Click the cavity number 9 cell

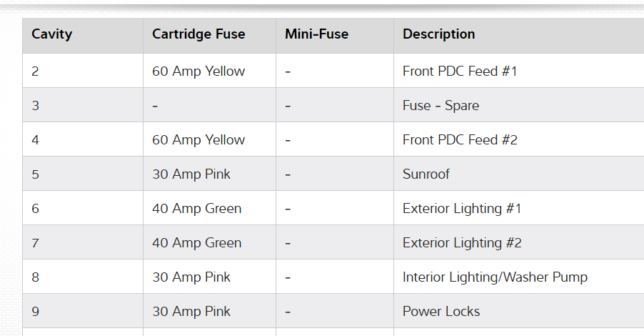click(x=36, y=312)
